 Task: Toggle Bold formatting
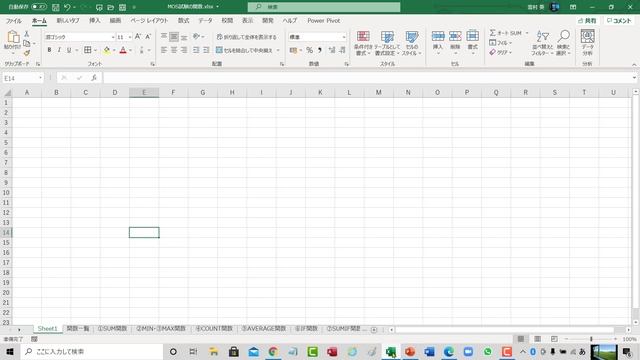tap(49, 50)
